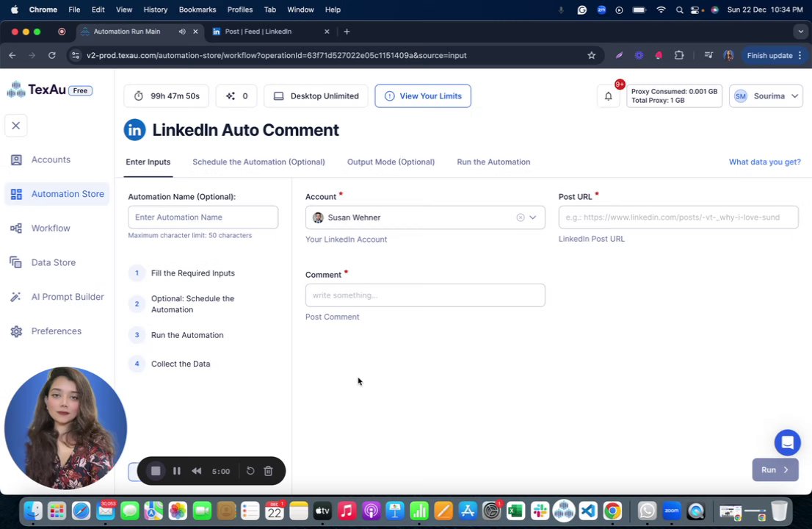Click step 1 Fill the Required Inputs
812x529 pixels.
click(182, 273)
